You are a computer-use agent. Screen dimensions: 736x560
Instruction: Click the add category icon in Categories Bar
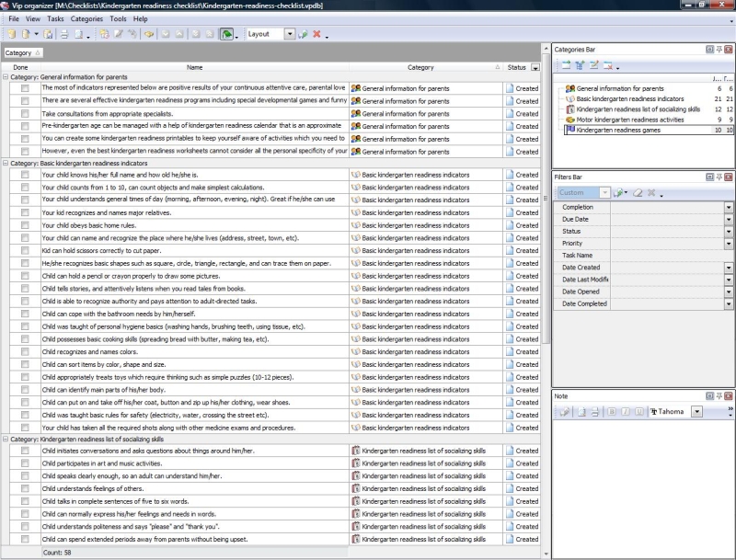point(566,65)
